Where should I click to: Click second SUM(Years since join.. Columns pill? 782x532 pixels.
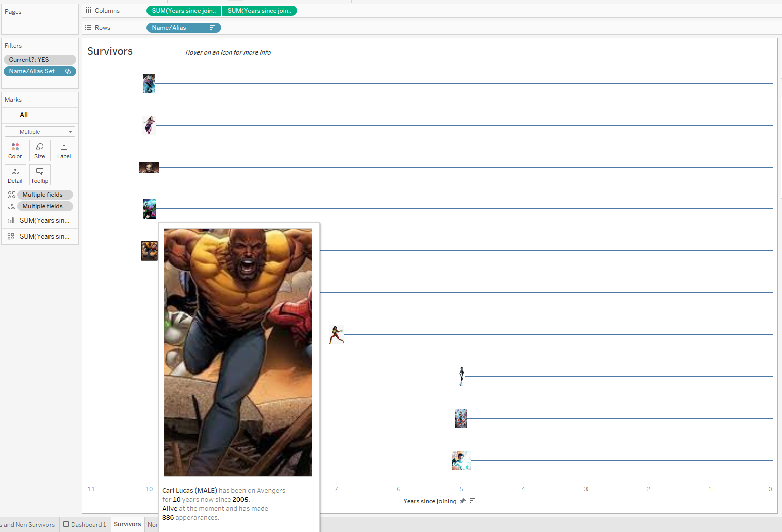pos(260,11)
